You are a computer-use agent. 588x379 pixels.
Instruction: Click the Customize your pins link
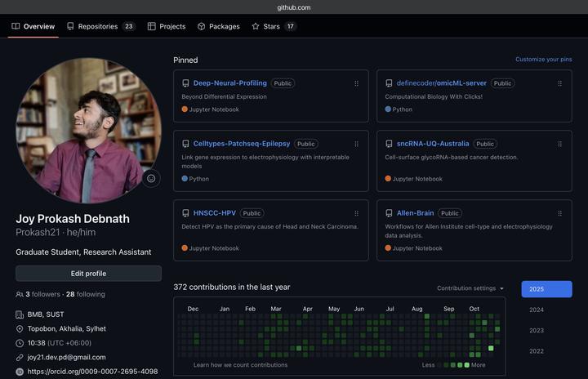coord(543,60)
